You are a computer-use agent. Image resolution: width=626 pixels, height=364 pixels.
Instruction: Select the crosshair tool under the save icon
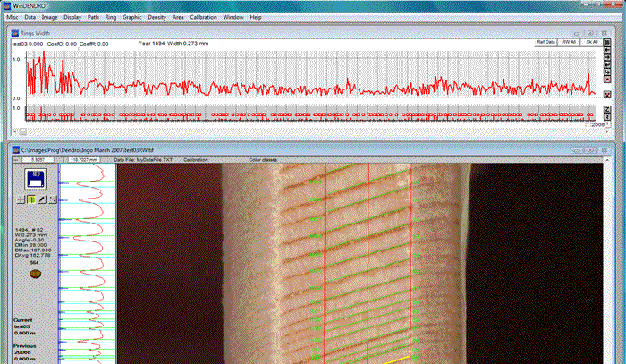click(21, 199)
